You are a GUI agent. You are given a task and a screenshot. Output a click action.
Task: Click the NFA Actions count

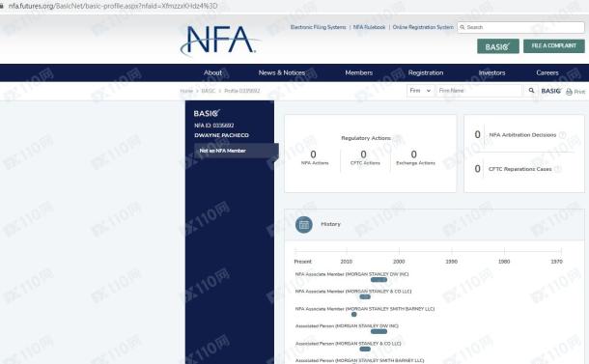point(313,154)
